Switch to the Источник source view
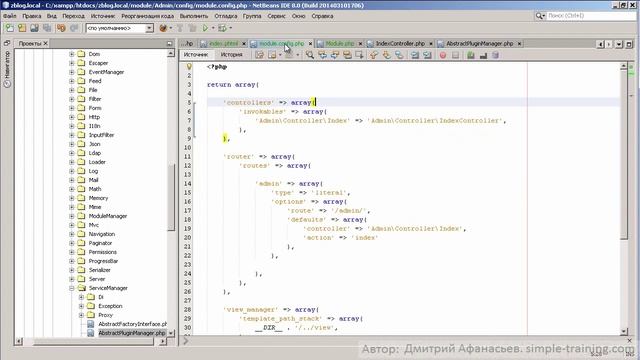 (196, 55)
